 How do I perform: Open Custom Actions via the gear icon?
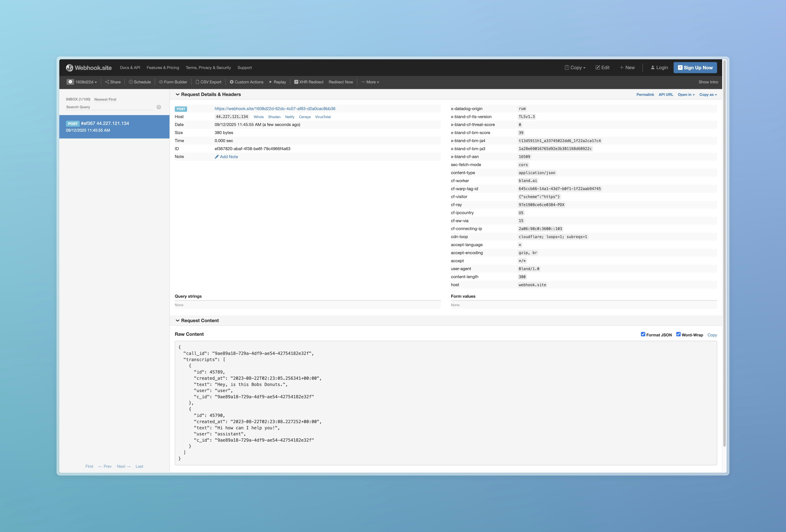click(232, 82)
